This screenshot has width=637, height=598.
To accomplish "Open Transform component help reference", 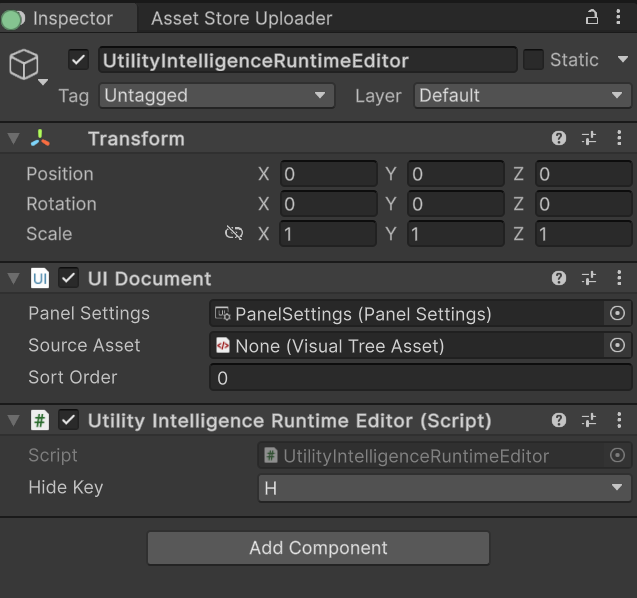I will (559, 138).
